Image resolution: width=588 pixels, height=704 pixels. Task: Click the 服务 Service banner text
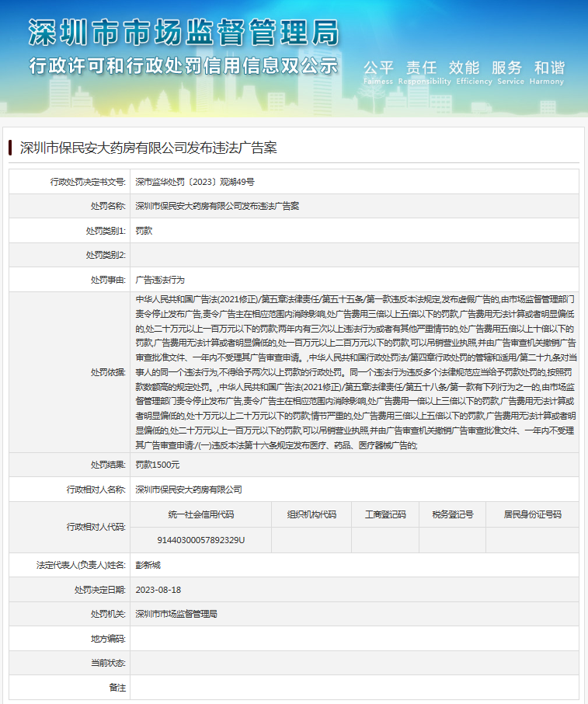click(x=510, y=73)
